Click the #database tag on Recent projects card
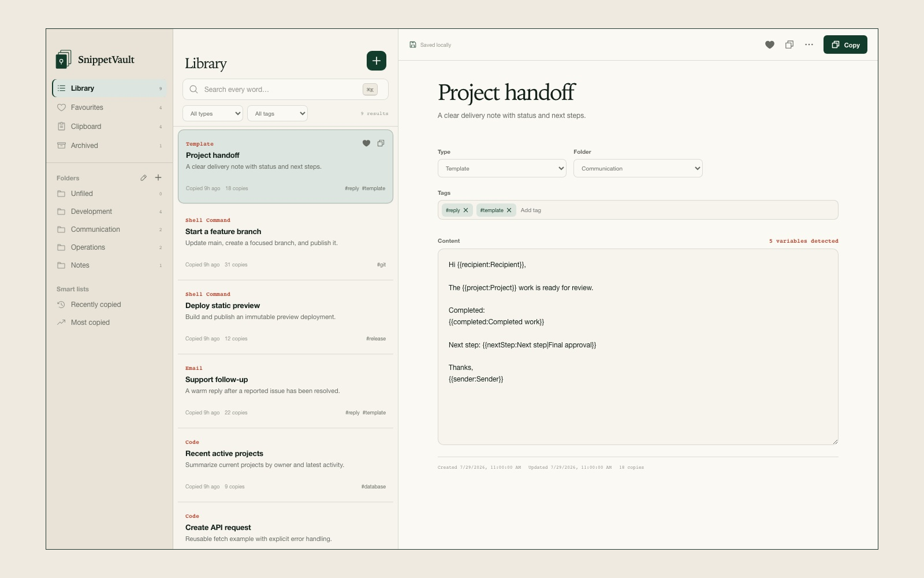 [374, 487]
